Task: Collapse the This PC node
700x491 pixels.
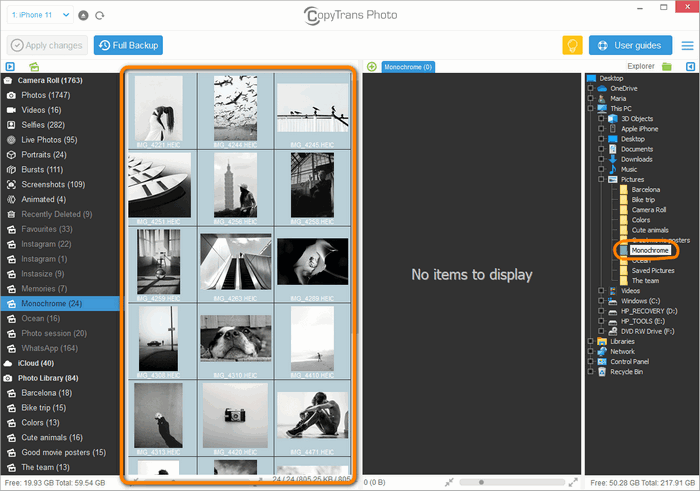Action: click(591, 108)
